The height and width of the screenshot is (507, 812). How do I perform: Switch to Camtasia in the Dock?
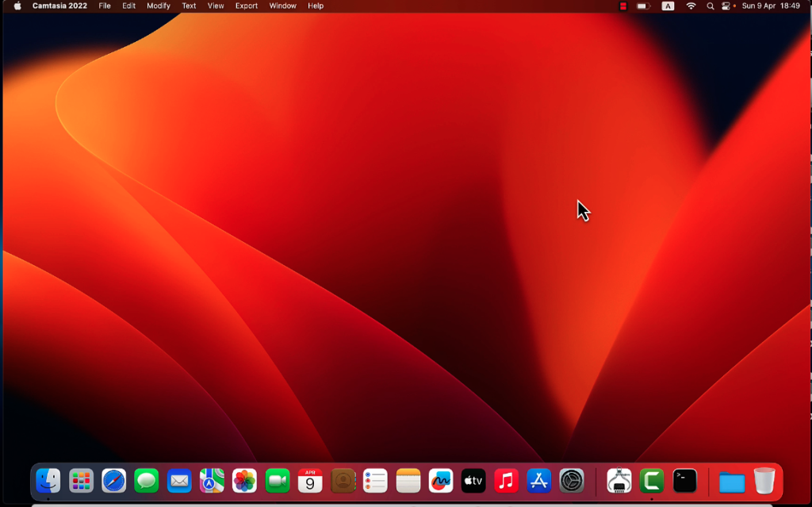coord(652,481)
